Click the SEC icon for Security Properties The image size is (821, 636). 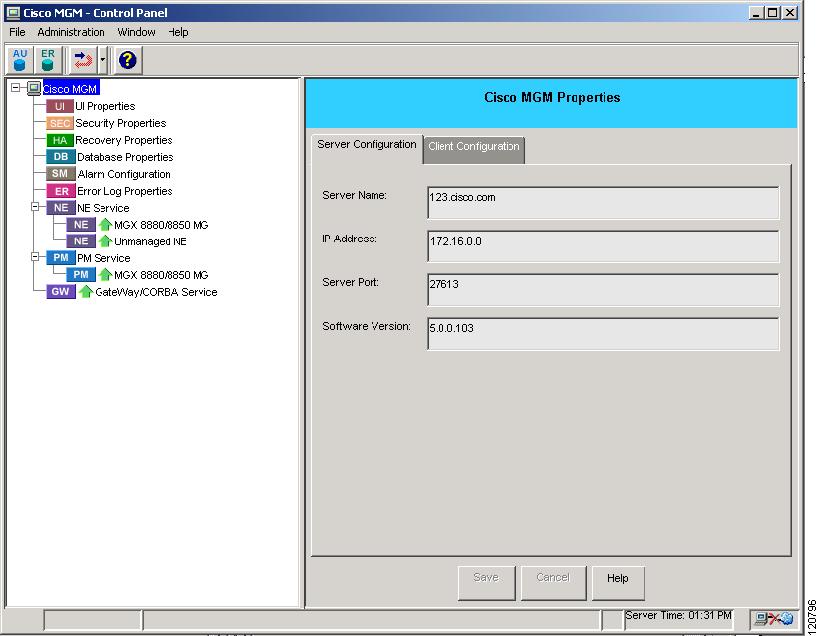60,124
